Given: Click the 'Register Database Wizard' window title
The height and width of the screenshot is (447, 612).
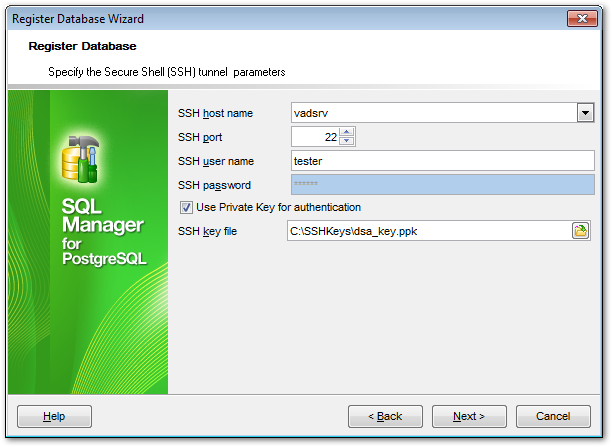Looking at the screenshot, I should pos(78,19).
